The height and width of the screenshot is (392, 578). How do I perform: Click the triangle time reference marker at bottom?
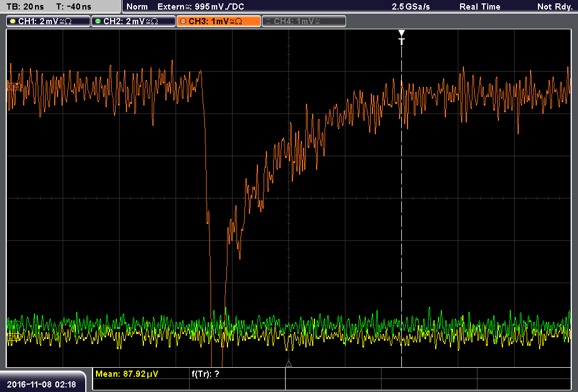288,364
